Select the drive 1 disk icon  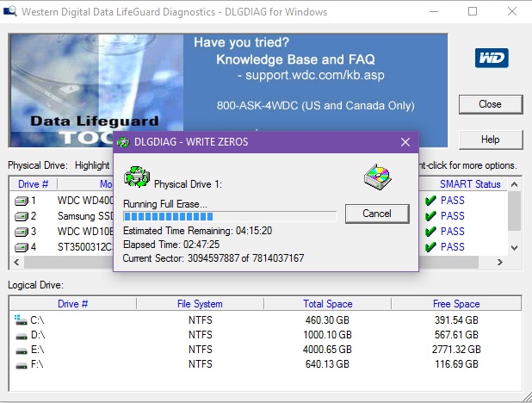tap(22, 201)
